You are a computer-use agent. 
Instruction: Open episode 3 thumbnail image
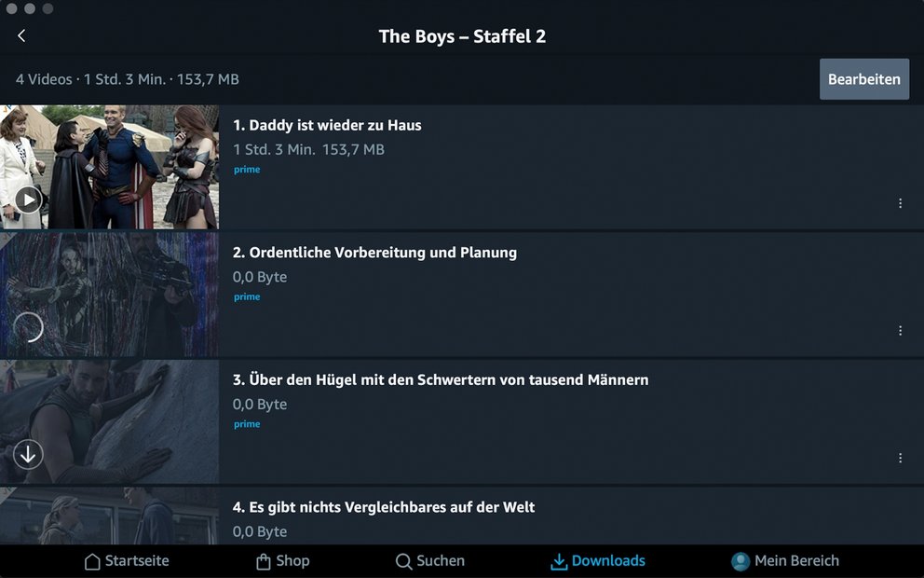(109, 421)
